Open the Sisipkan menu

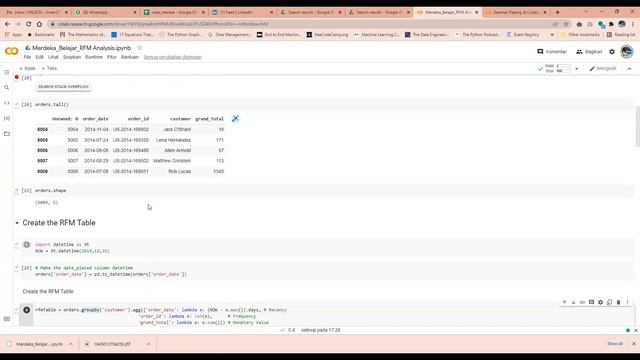[x=72, y=57]
